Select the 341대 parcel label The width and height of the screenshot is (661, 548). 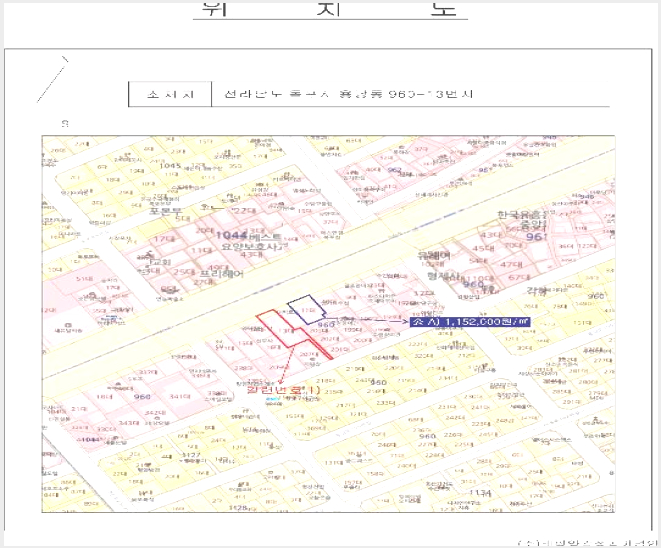click(180, 396)
